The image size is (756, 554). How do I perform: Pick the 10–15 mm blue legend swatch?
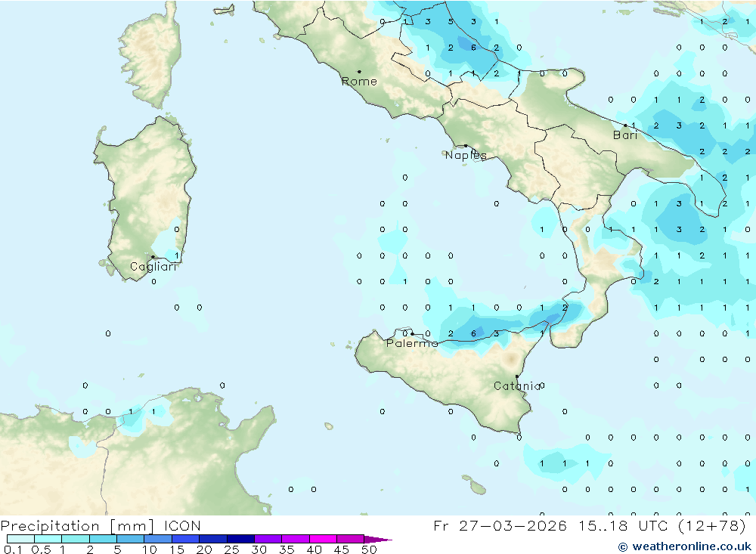(158, 539)
